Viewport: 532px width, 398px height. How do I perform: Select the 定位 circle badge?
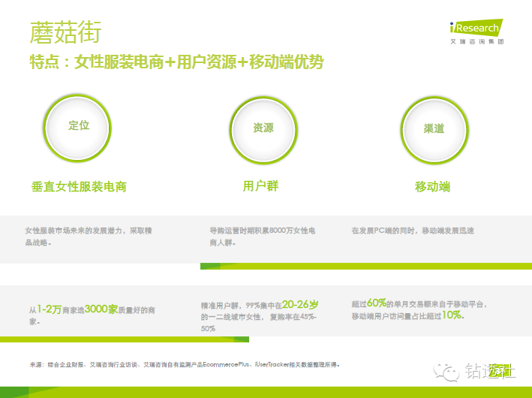coord(78,128)
